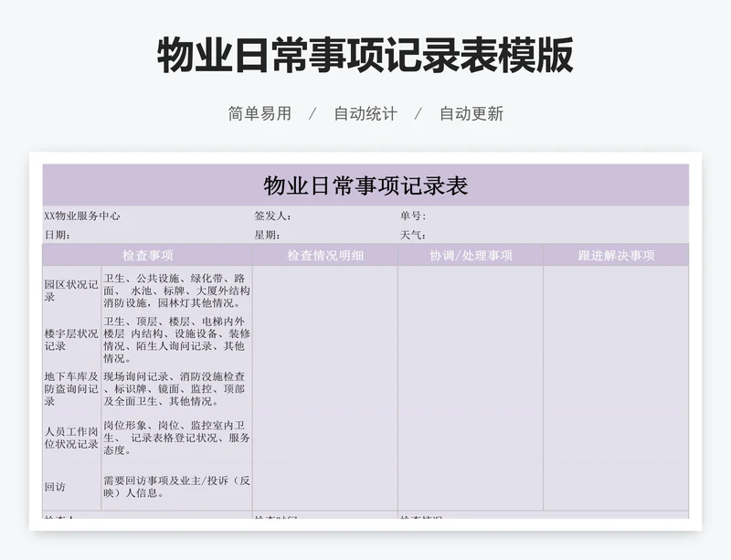
Task: Click the 园区状况记录 row label
Action: (71, 291)
